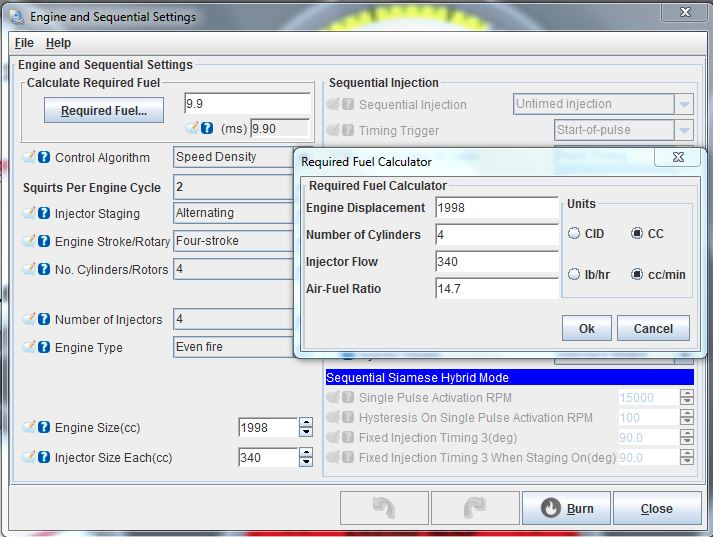Click help icon beside Engine Size(cc)

(44, 428)
